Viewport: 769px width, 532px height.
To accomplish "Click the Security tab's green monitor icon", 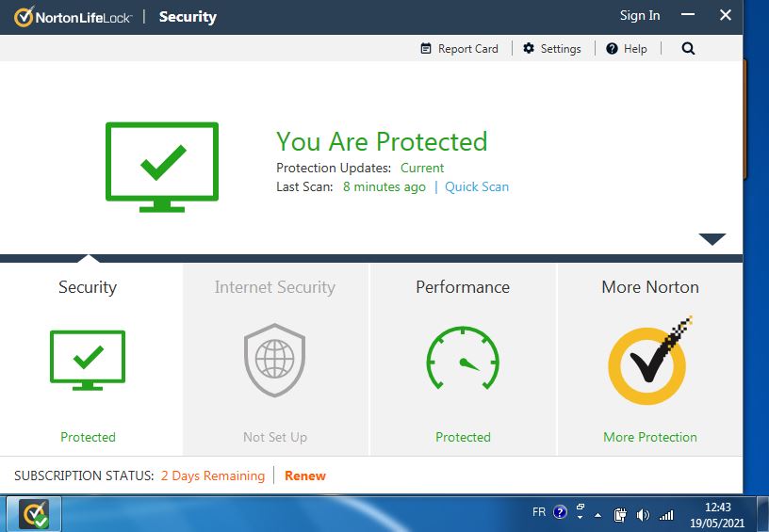I will tap(88, 360).
